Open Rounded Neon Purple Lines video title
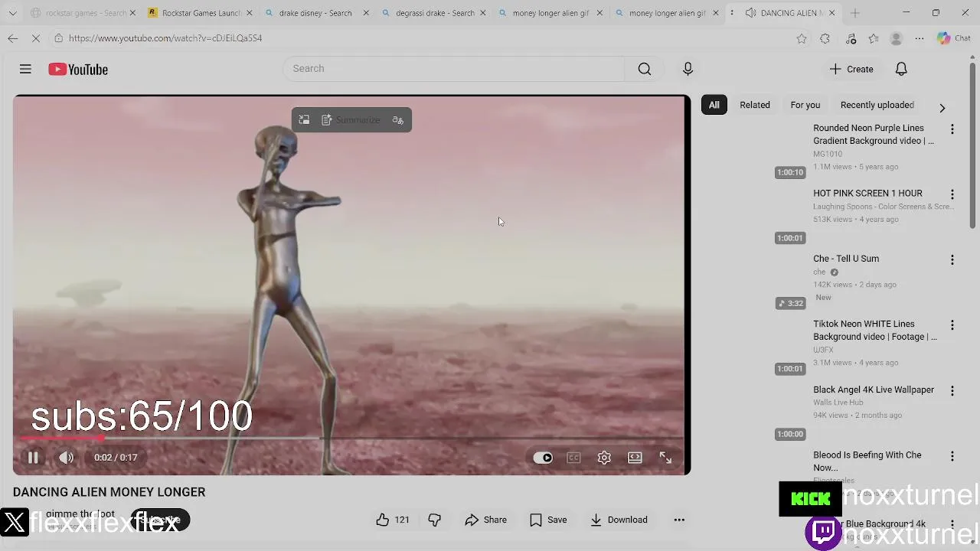Viewport: 980px width, 551px height. (x=874, y=135)
